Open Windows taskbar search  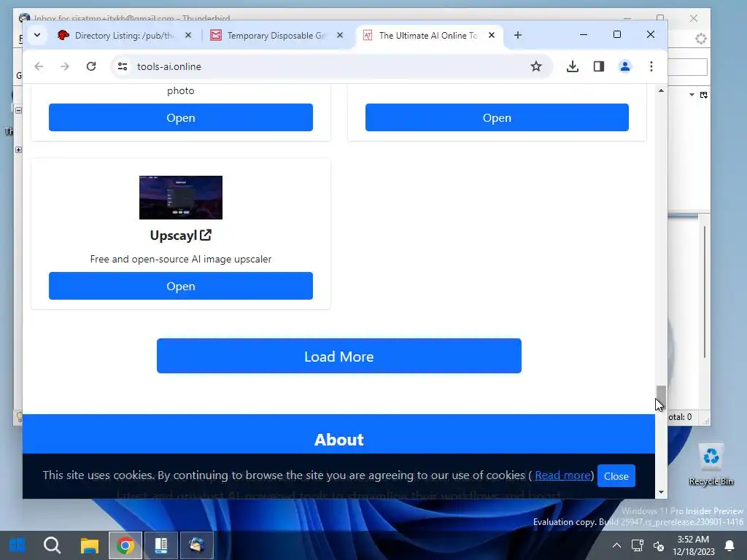(52, 545)
